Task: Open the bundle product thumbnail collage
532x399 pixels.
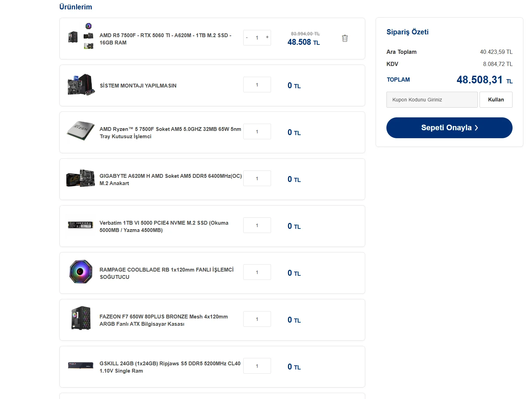Action: (81, 36)
